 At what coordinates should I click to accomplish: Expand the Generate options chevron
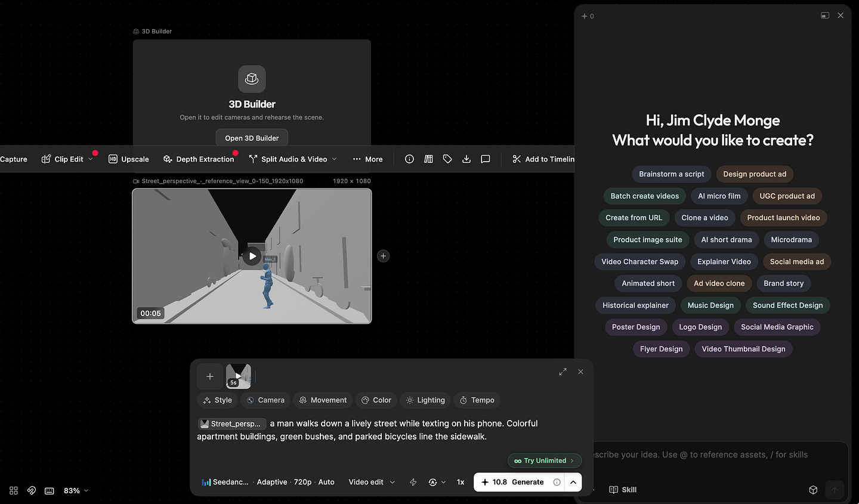point(573,482)
